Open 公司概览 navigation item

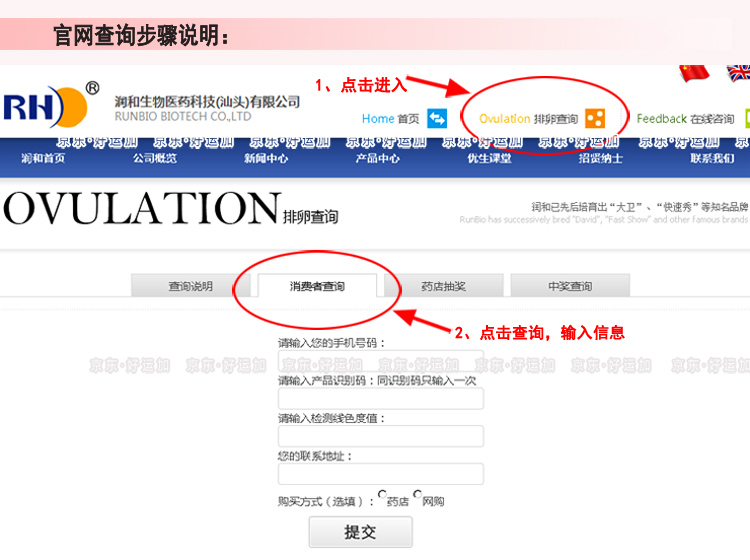[154, 158]
